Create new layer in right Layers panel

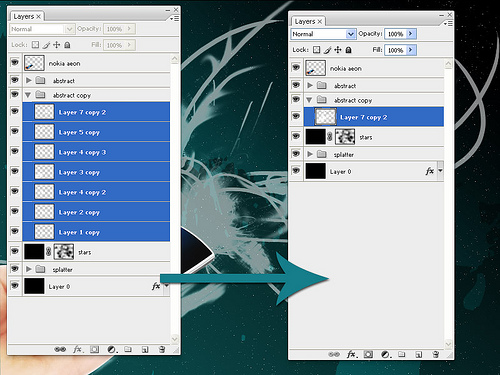click(419, 354)
